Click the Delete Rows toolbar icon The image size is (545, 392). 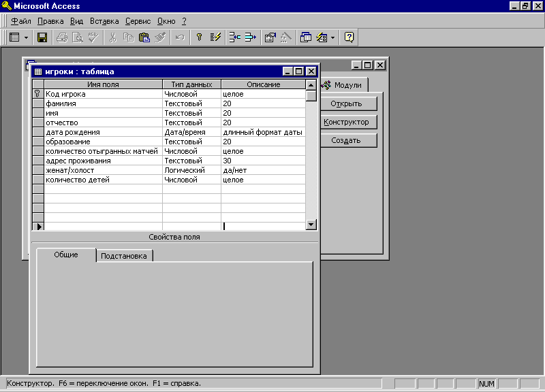(x=250, y=37)
